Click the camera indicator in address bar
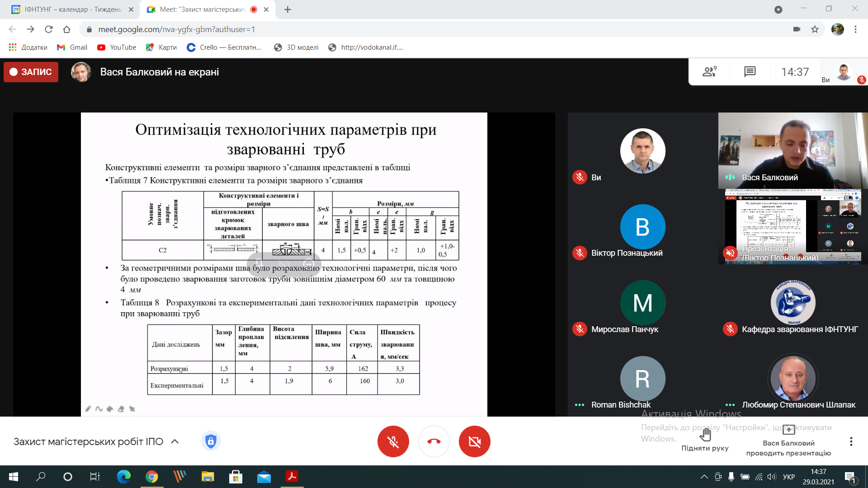This screenshot has width=868, height=488. [x=797, y=29]
